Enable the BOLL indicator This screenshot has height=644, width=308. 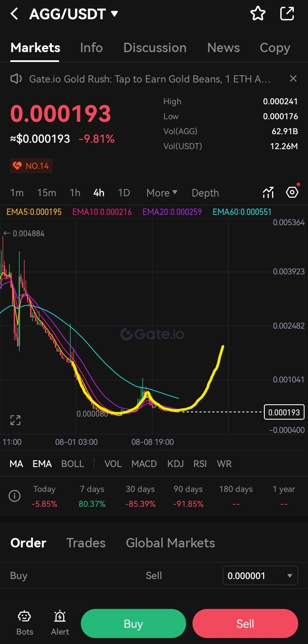[73, 464]
